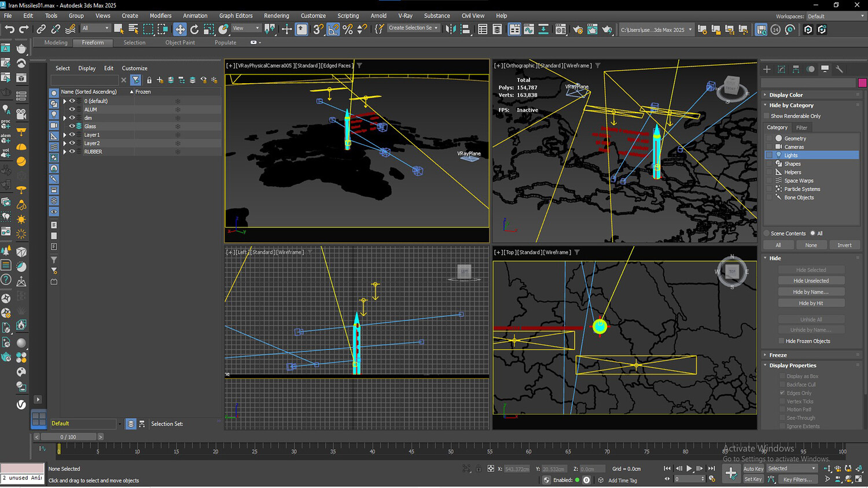Switch to the Object Paint tab
The image size is (868, 488).
(180, 42)
